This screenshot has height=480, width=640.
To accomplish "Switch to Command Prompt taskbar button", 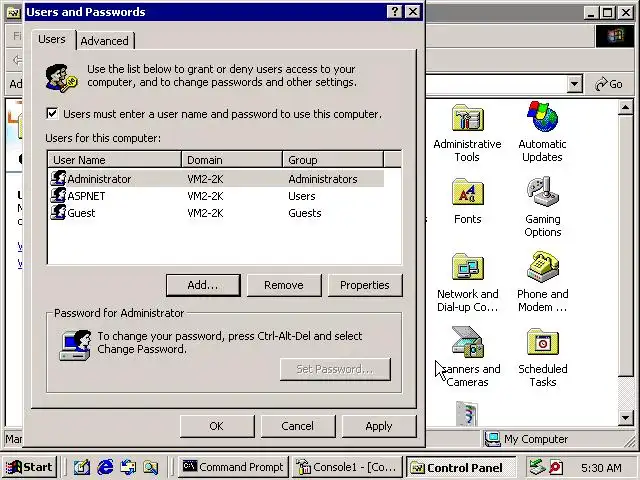I will click(x=233, y=467).
